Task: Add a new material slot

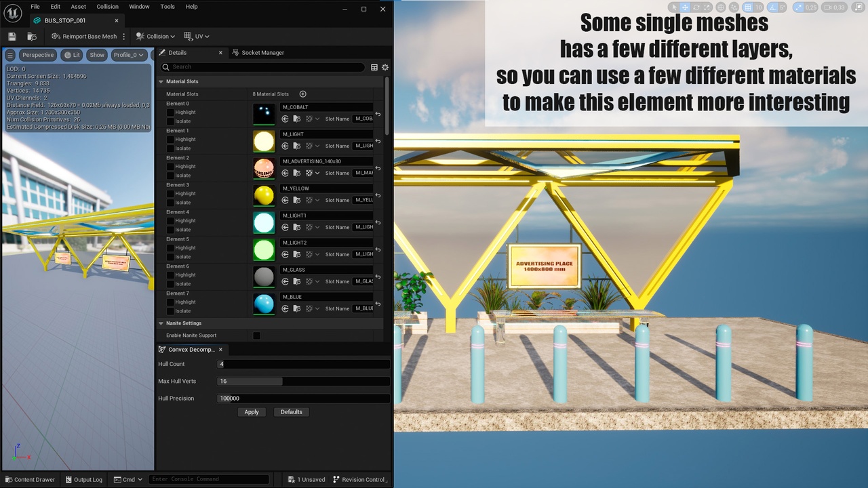Action: click(303, 94)
